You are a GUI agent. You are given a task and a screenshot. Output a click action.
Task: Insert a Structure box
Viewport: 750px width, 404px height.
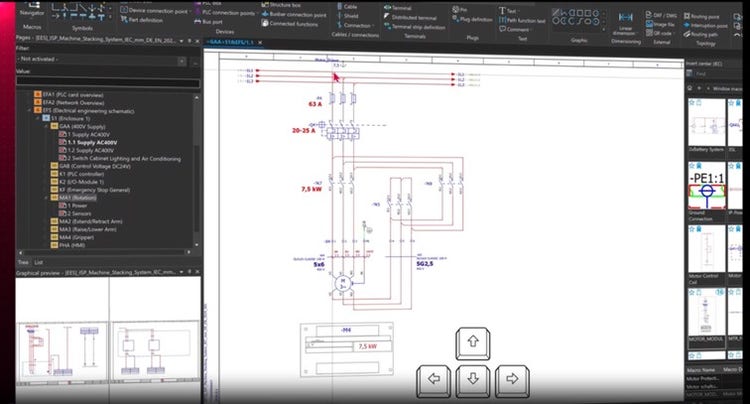[x=281, y=5]
